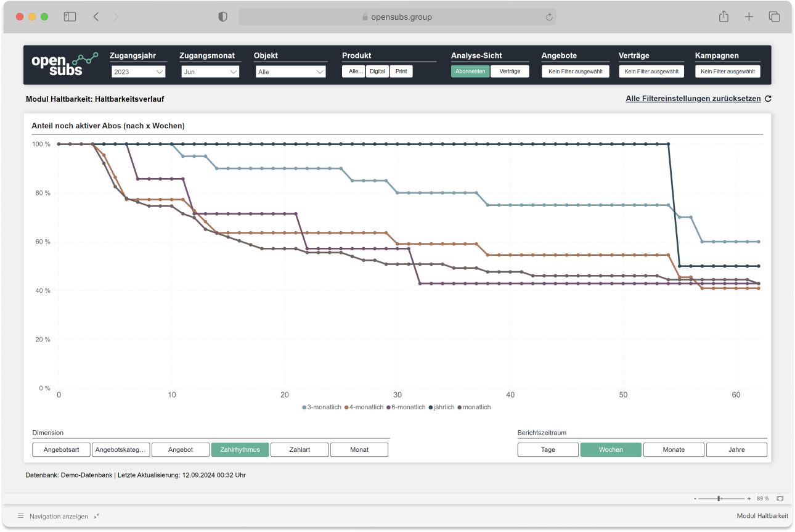Reload page using address bar icon
This screenshot has height=532, width=795.
548,17
